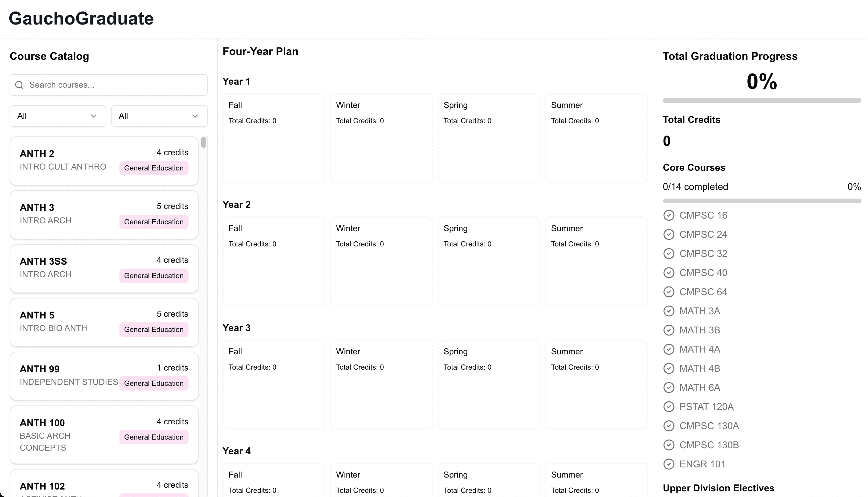868x497 pixels.
Task: Click the check circle beside MATH 4B
Action: [668, 368]
